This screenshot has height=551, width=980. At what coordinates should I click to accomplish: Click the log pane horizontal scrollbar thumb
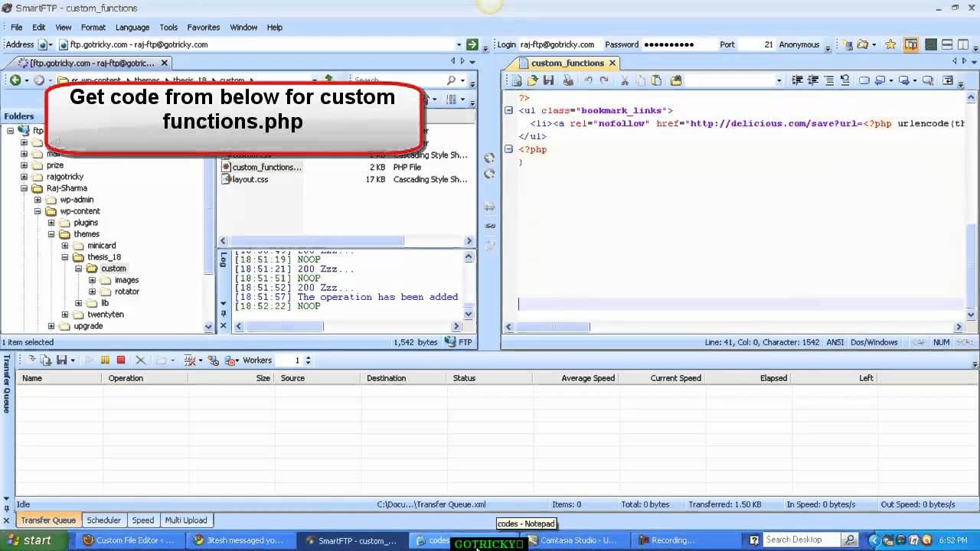(284, 327)
